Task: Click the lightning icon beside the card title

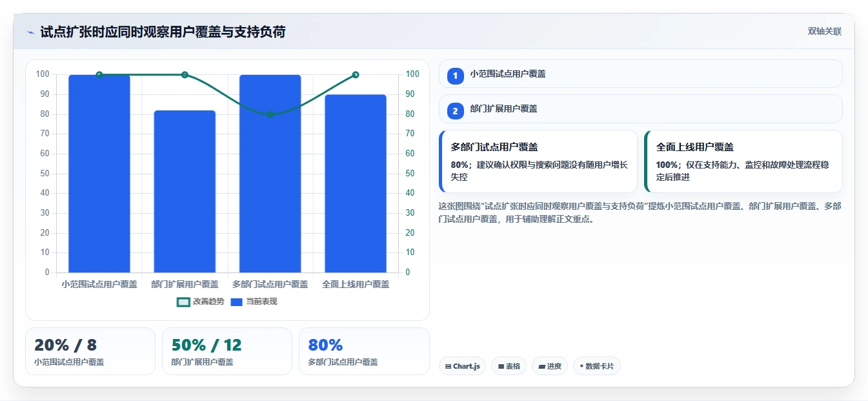Action: [30, 32]
